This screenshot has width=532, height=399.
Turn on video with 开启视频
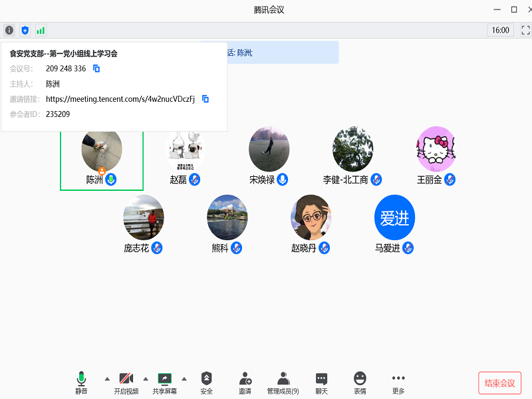pos(126,382)
